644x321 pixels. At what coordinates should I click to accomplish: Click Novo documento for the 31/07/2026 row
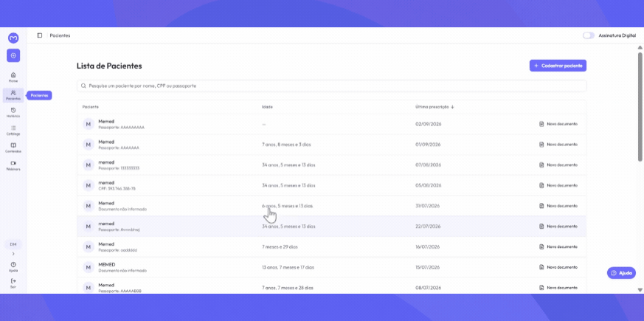(x=558, y=206)
